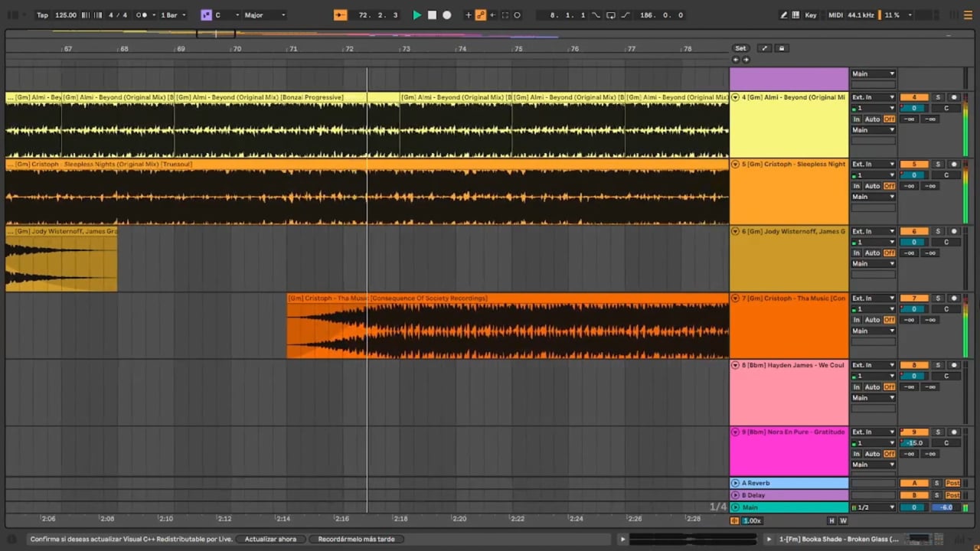Toggle the Follow playback button
Screen dimensions: 980x551
click(341, 15)
